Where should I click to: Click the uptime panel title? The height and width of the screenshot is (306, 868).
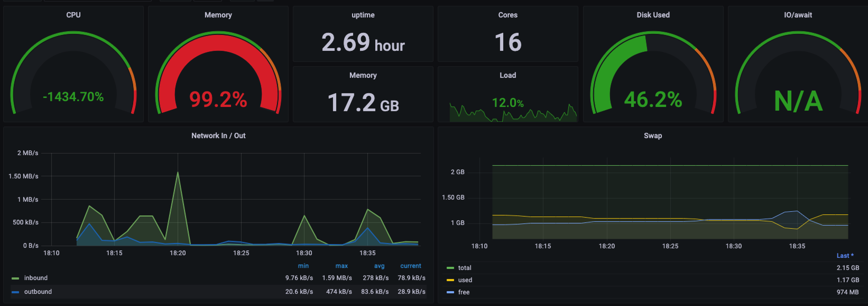tap(363, 15)
